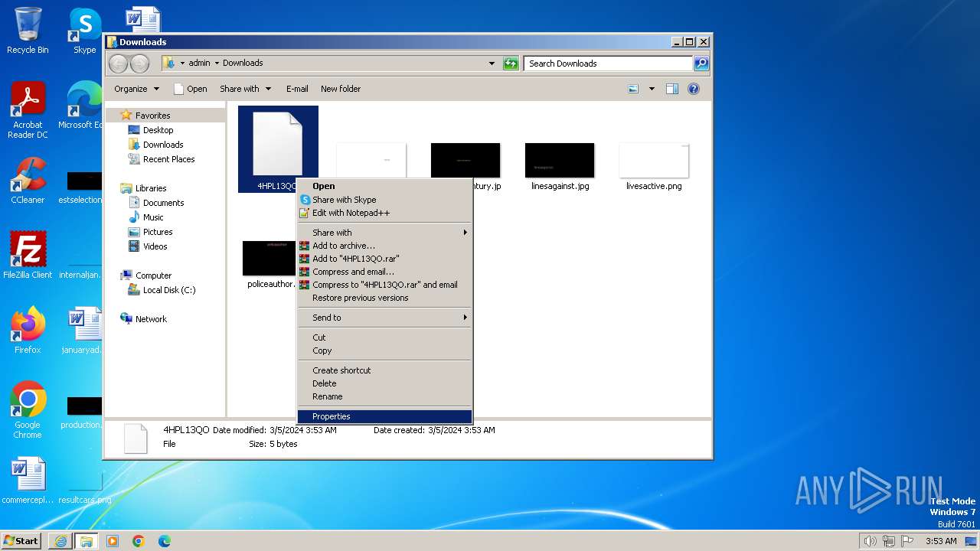Open CCleaner desktop icon
The image size is (980, 551).
click(x=28, y=180)
